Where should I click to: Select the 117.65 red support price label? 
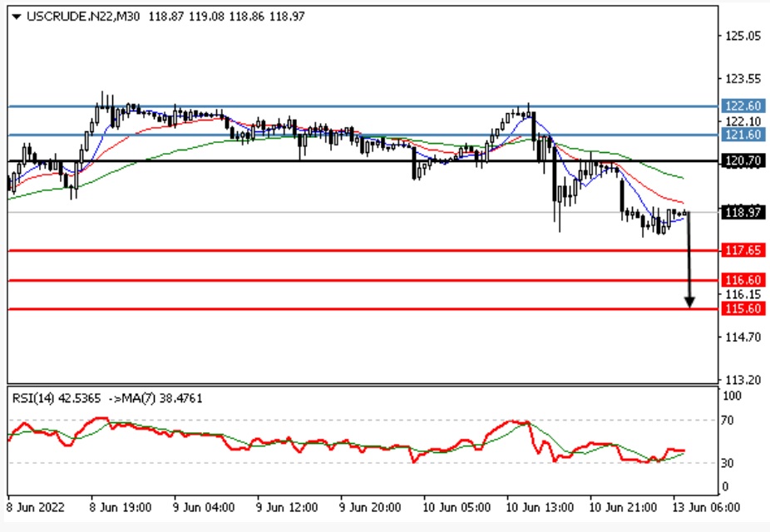pyautogui.click(x=743, y=250)
